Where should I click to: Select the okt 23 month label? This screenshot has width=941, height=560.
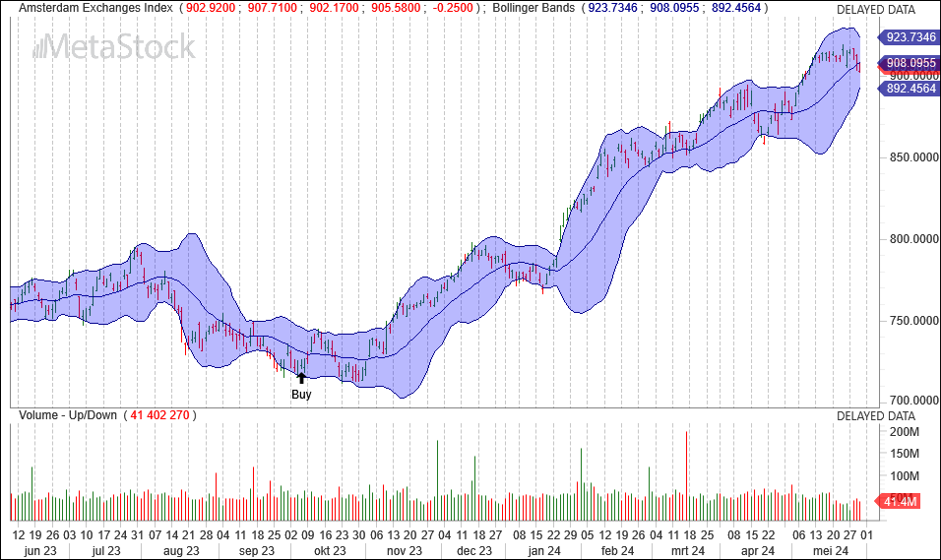pyautogui.click(x=330, y=550)
